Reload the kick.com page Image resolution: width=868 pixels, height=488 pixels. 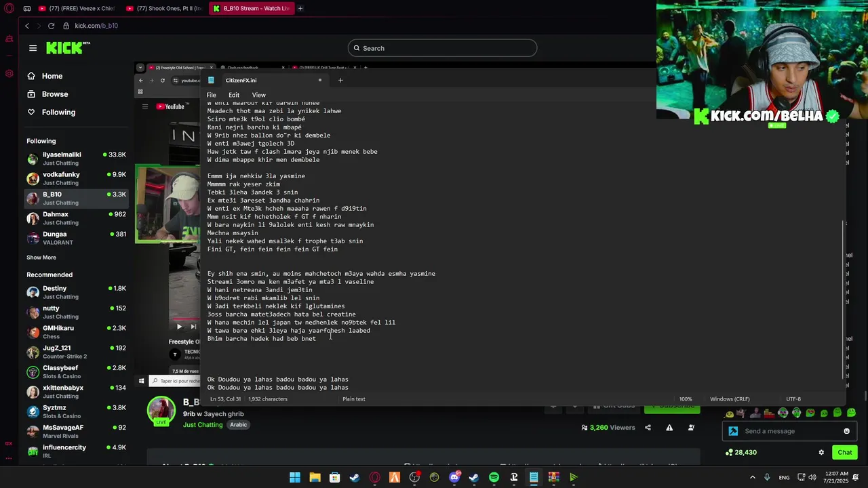click(x=51, y=26)
